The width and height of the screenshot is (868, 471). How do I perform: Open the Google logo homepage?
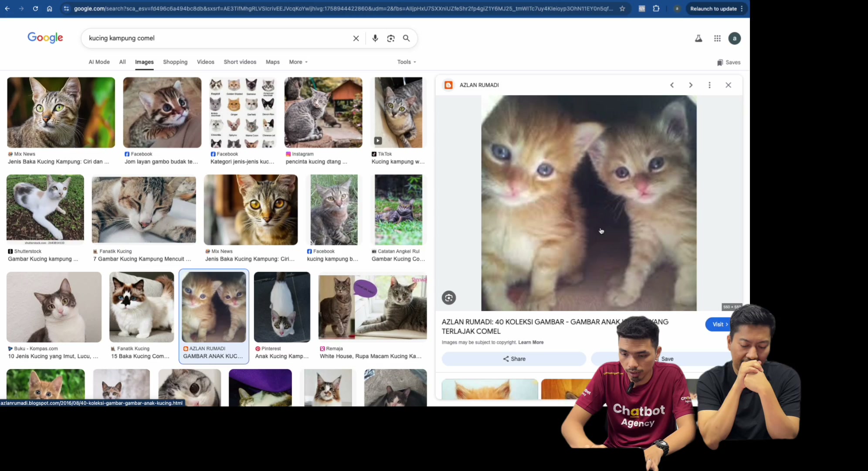pos(45,38)
